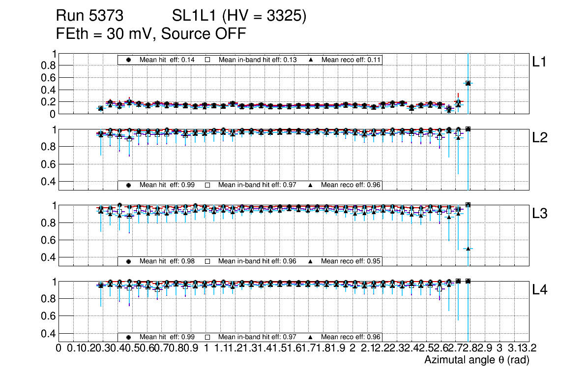Click 'Mean hit eff: 0.98' text in L3 legend
The image size is (588, 380).
coord(167,261)
